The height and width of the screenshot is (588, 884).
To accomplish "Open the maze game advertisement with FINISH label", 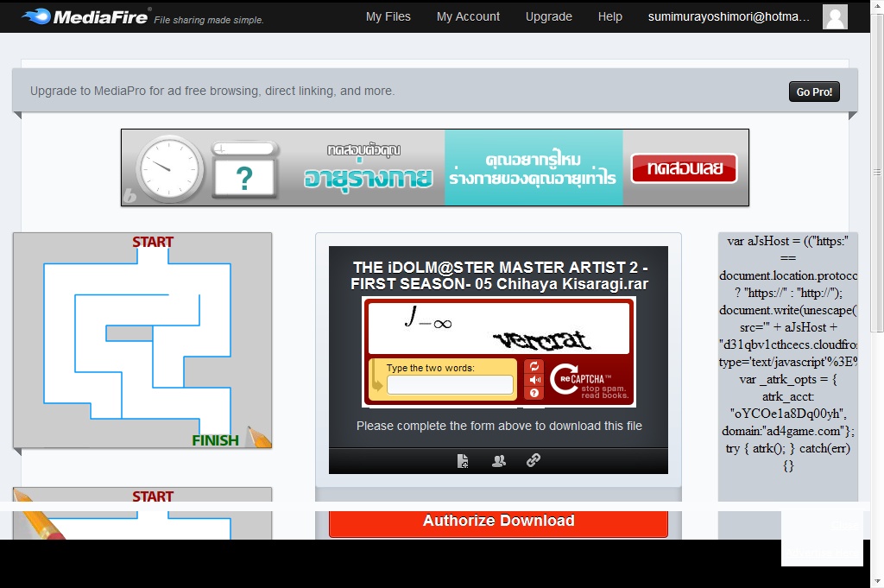I will click(142, 340).
